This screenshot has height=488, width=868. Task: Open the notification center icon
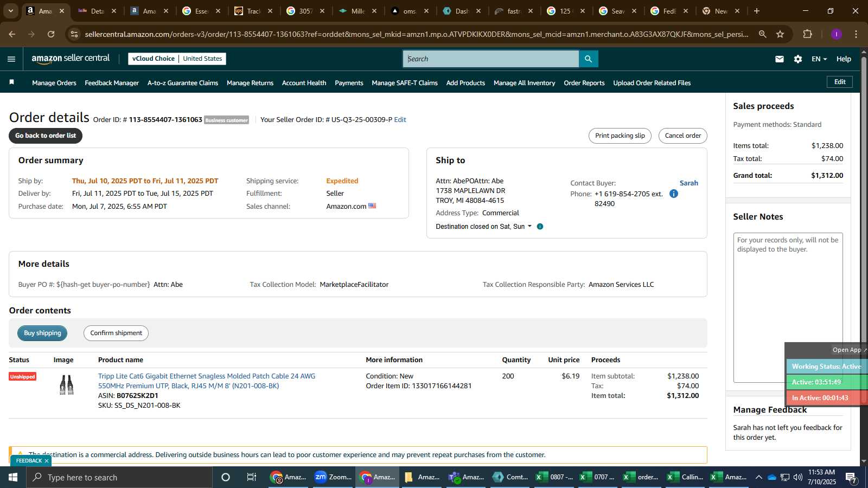852,477
